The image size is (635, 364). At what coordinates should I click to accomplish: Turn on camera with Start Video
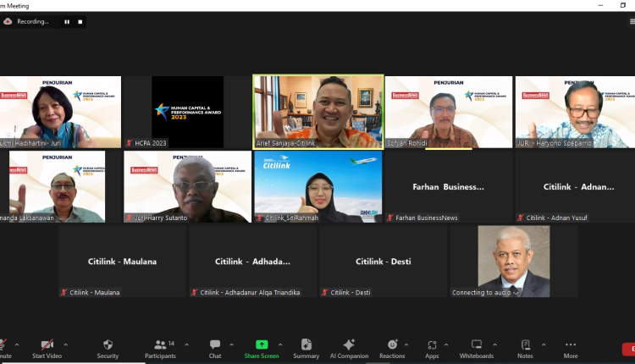tap(47, 348)
